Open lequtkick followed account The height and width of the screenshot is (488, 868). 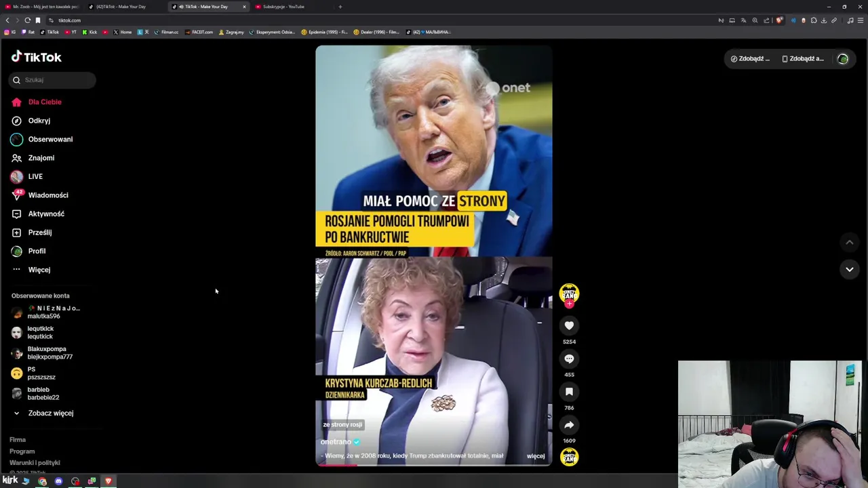33,333
